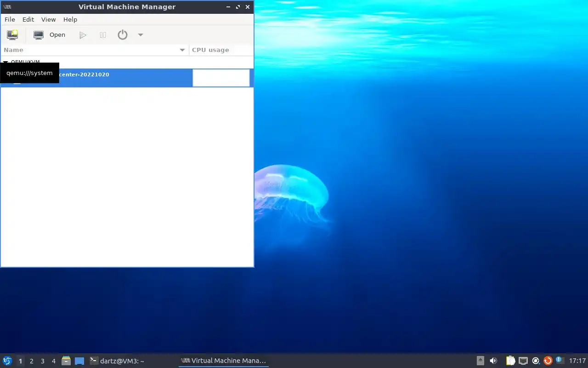Click the removable media eject tray icon
Screen dimensions: 588x368
481,361
